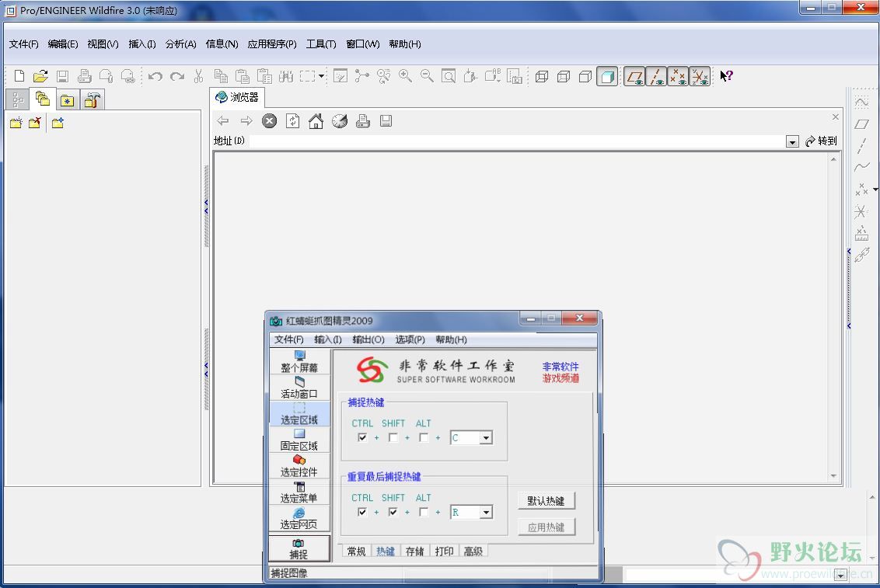Open the 文件(F) menu in Pro/ENGINEER

[23, 43]
